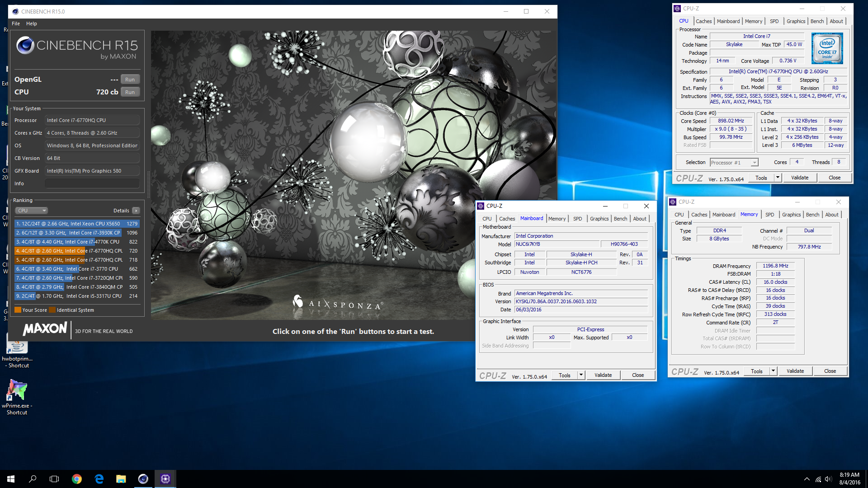Run the CPU benchmark test
Viewport: 868px width, 488px height.
tap(130, 92)
